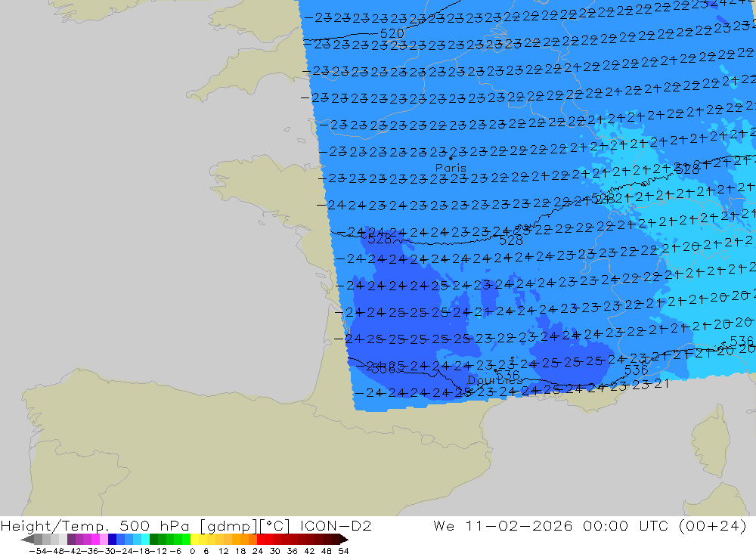Click the 536 label directly above Dourbies
Viewport: 756px width, 554px height.
508,375
